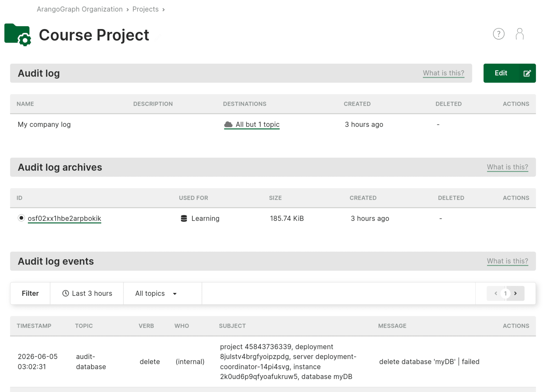Click the DESCRIPTION column header
The height and width of the screenshot is (392, 543).
(x=153, y=104)
